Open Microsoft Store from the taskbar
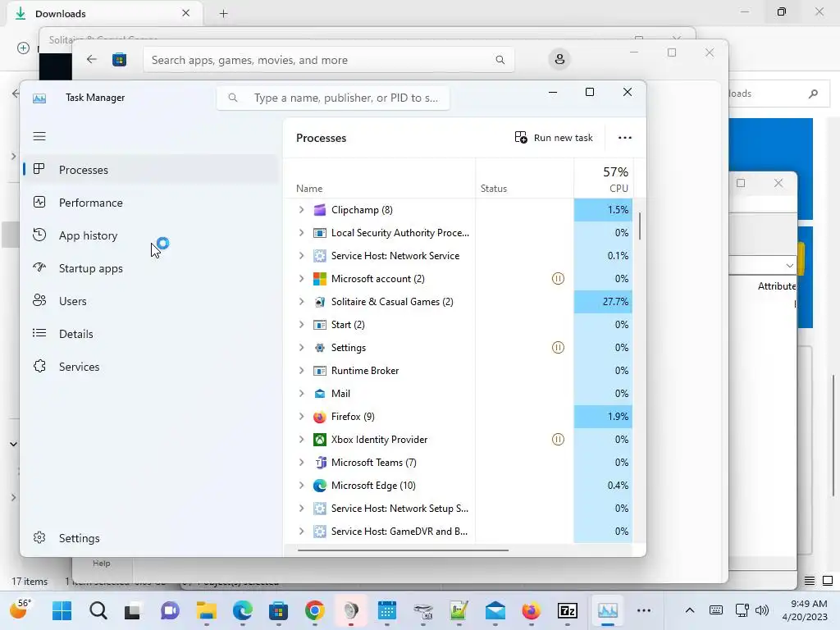Viewport: 840px width, 630px height. (x=278, y=610)
